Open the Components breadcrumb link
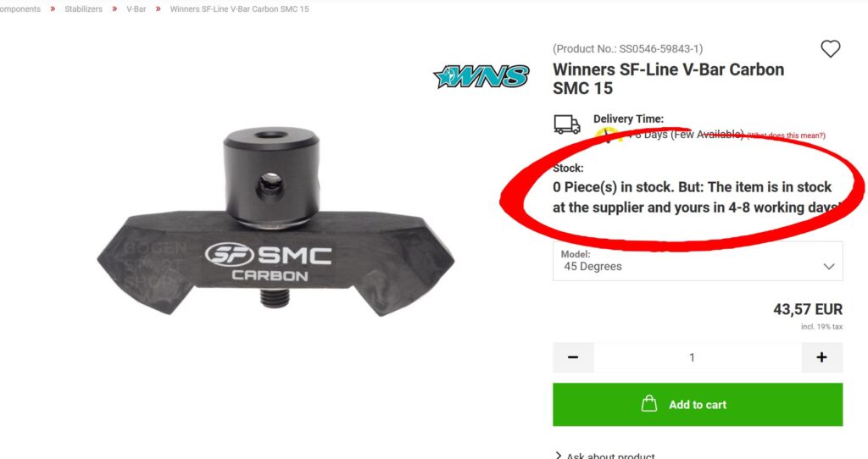This screenshot has height=459, width=868. coord(20,8)
